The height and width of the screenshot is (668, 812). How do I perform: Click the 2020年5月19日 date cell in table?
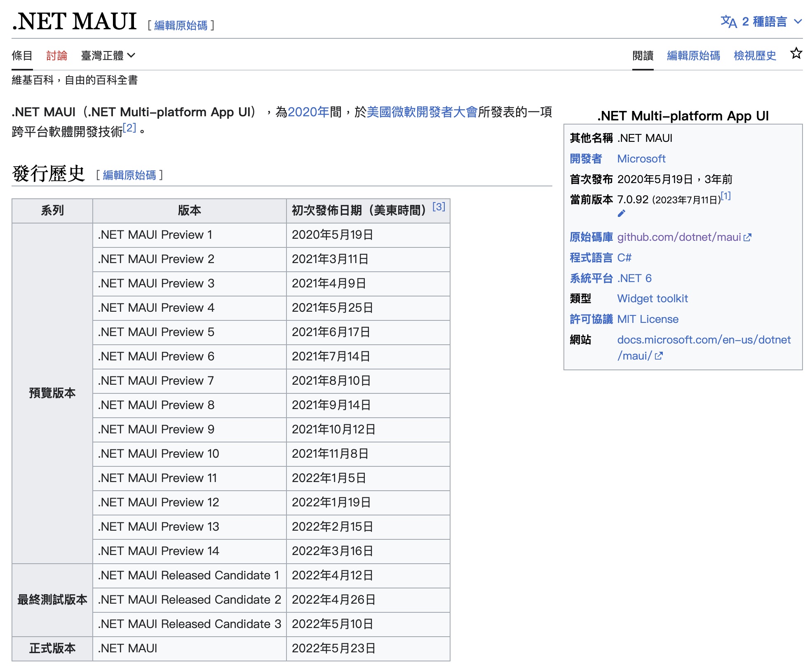click(x=368, y=235)
